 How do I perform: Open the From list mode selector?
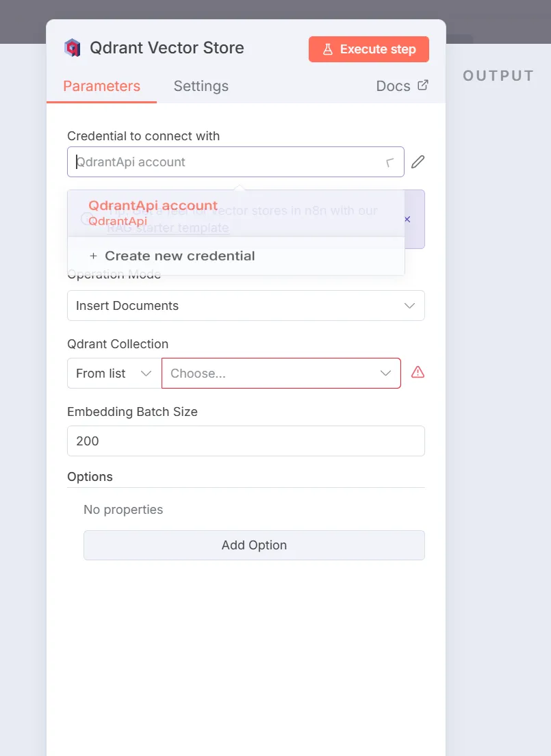point(114,373)
